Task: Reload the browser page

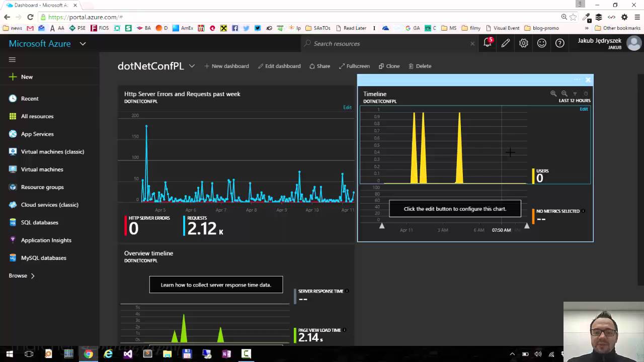Action: pos(30,17)
